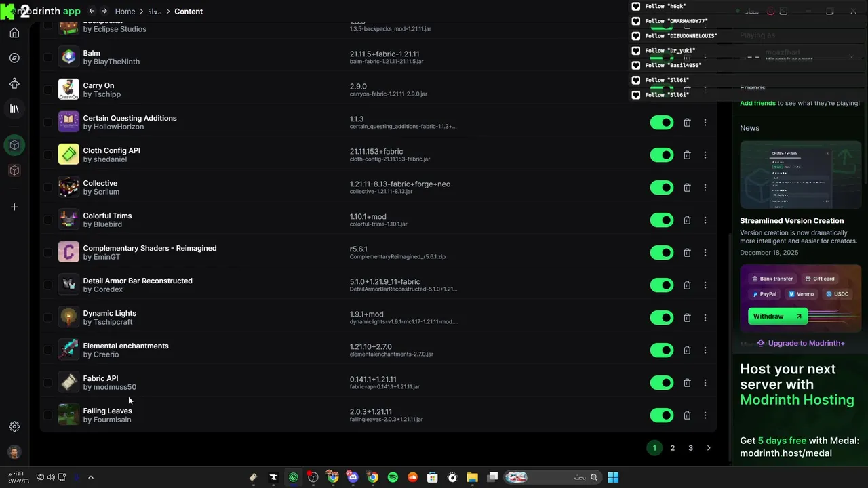Click the Windows Start button
The height and width of the screenshot is (488, 868).
tap(613, 477)
